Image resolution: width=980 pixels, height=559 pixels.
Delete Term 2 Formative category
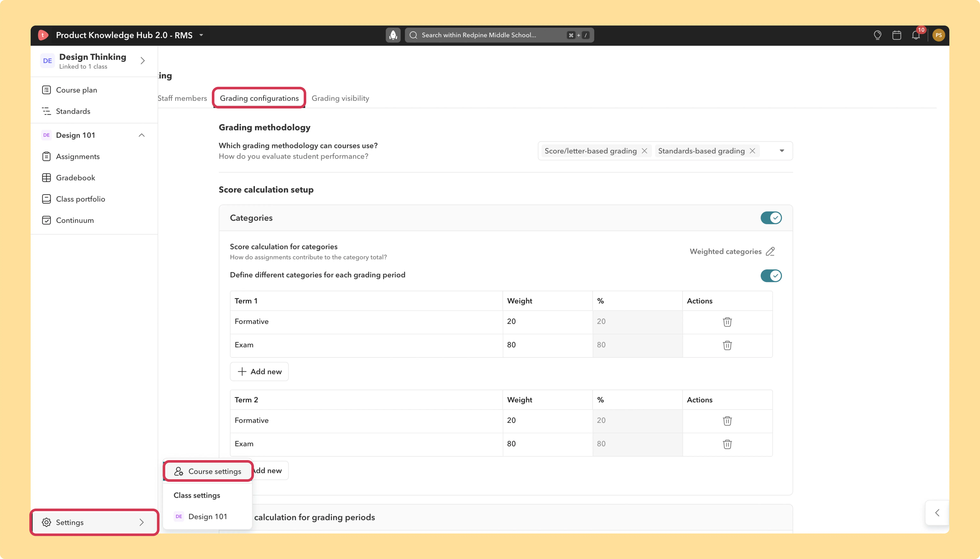coord(727,421)
